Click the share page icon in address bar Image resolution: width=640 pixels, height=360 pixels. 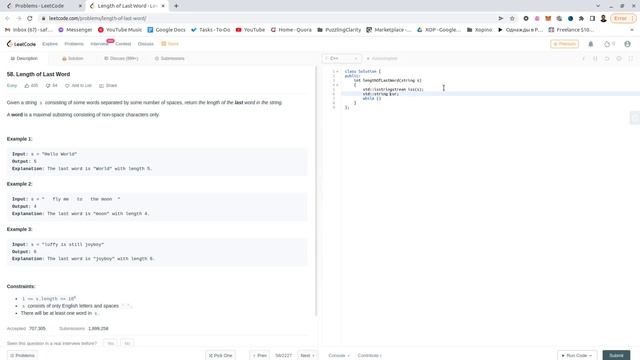click(500, 18)
